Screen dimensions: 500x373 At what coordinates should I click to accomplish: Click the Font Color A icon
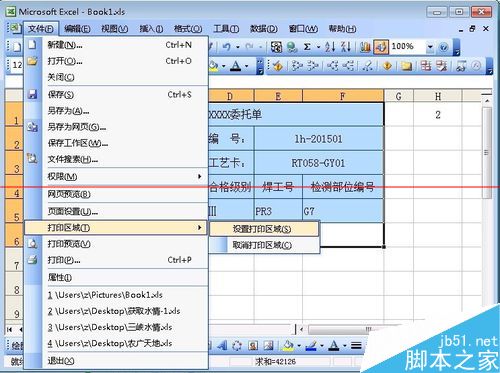[236, 66]
